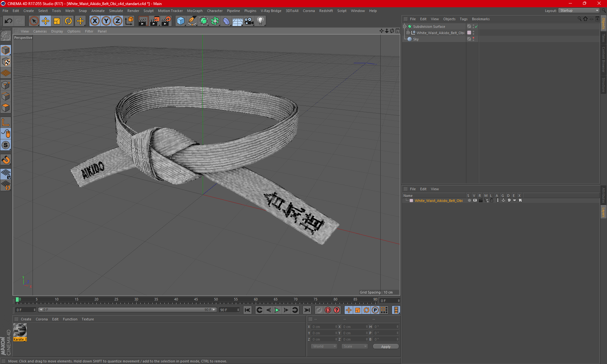The image size is (607, 364).
Task: Toggle layer solo dot
Action: click(469, 201)
